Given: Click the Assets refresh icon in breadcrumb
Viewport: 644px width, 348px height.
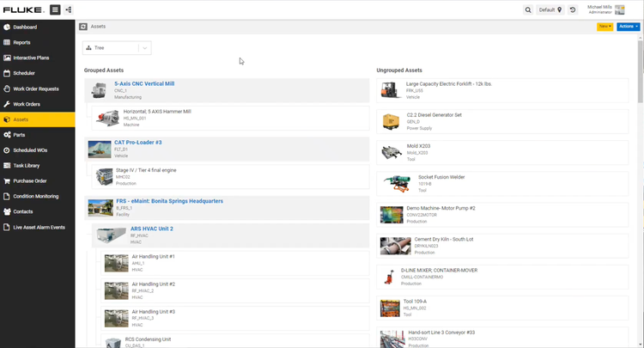Looking at the screenshot, I should (x=83, y=27).
